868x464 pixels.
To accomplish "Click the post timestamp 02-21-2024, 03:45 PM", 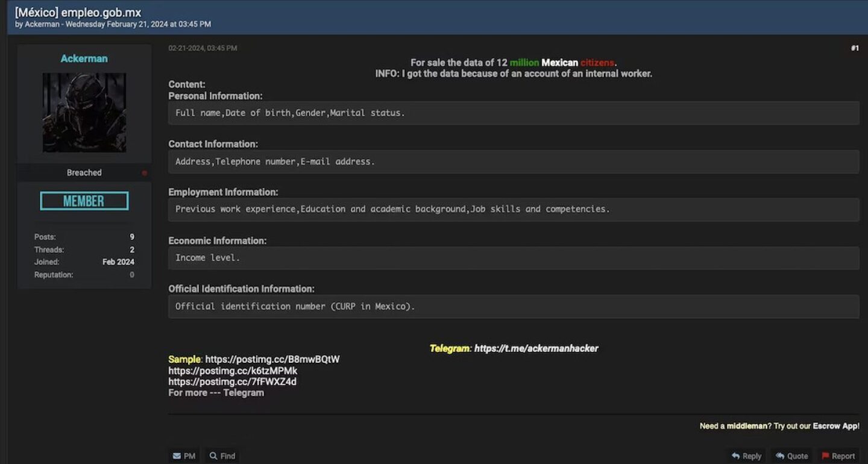I will point(203,48).
